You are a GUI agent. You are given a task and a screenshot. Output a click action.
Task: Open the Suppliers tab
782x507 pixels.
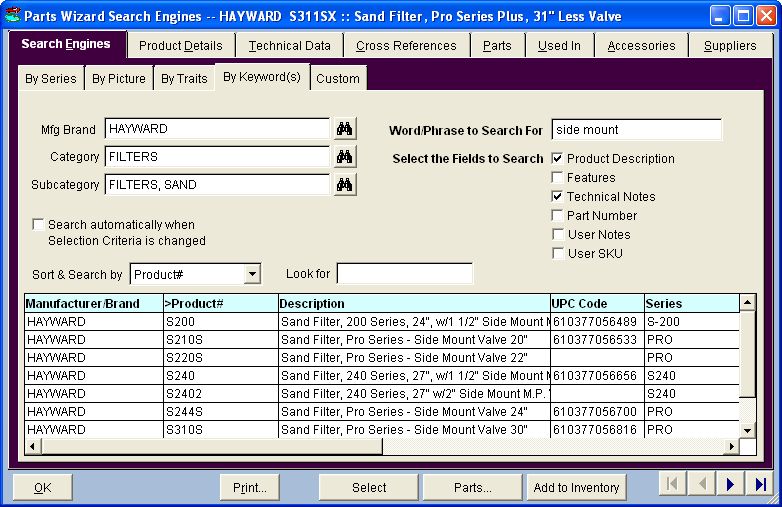(730, 46)
